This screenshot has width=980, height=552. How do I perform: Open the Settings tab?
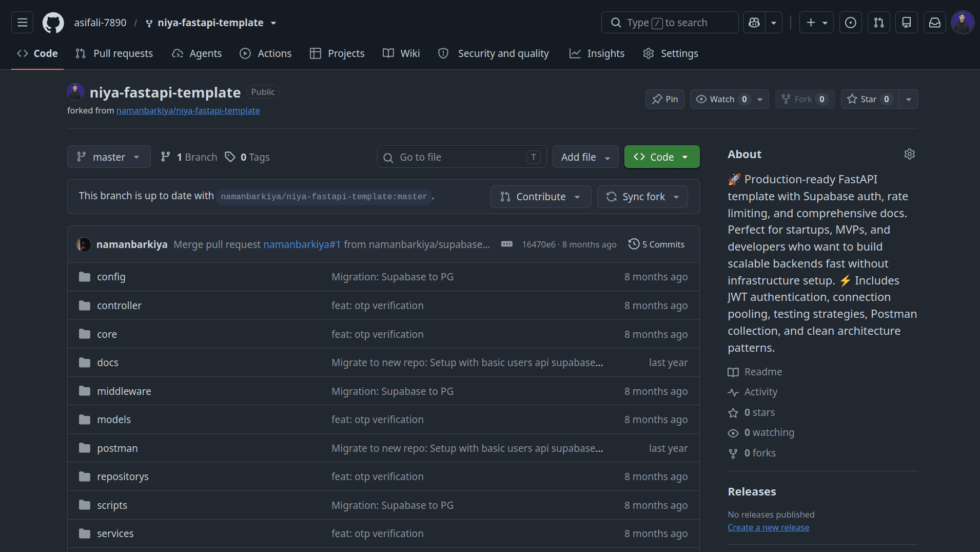click(x=671, y=53)
